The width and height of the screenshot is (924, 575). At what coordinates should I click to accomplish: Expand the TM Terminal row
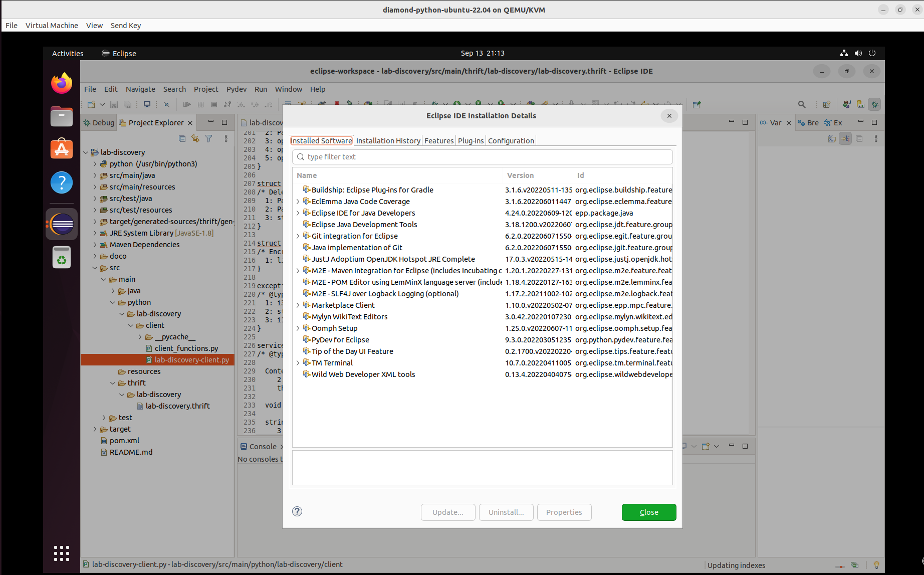[298, 363]
